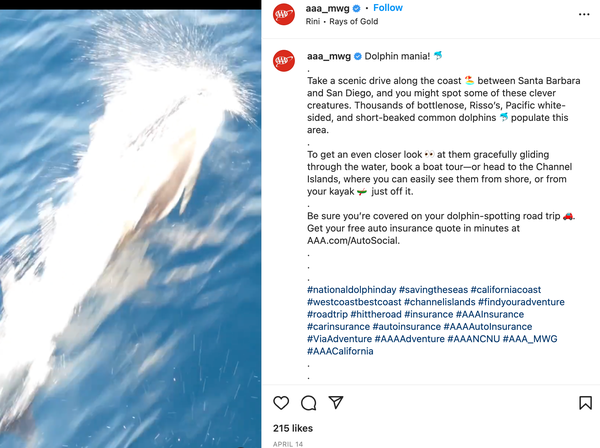View the 215 likes list
Screen dimensions: 600x448
point(293,428)
